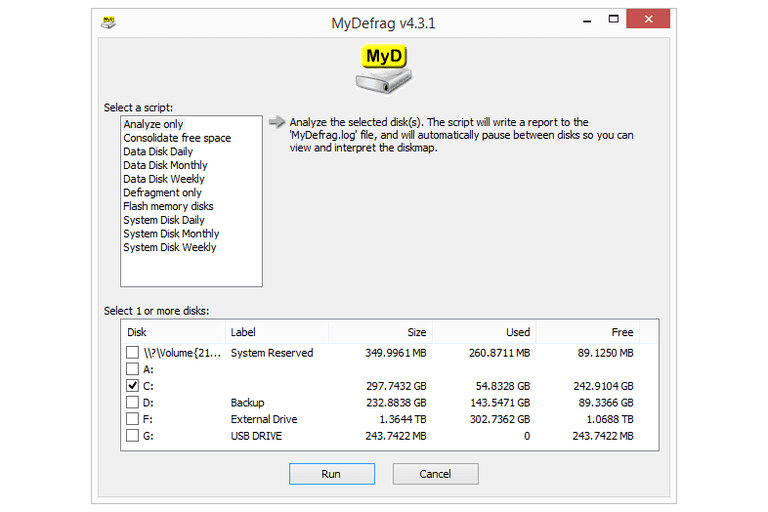Click the MyD disk logo
The image size is (768, 512).
point(384,67)
